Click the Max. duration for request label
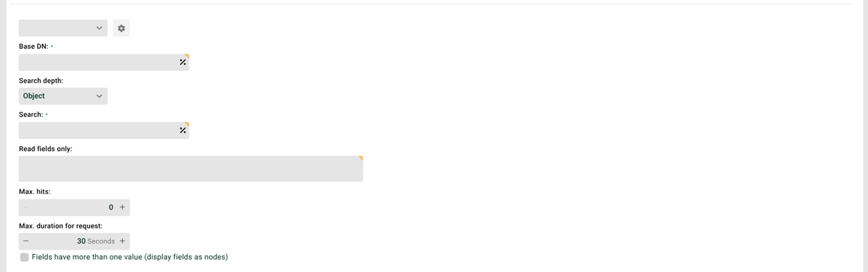The height and width of the screenshot is (272, 868). [60, 226]
